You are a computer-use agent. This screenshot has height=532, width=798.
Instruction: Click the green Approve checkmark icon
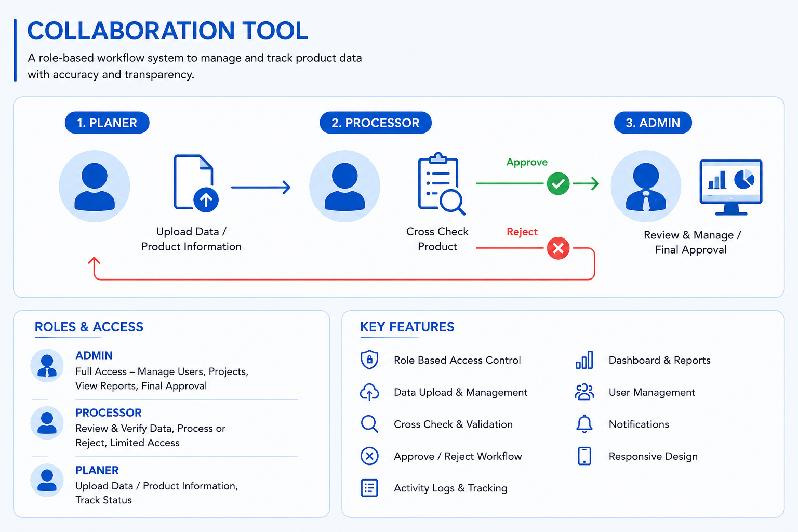pos(558,184)
